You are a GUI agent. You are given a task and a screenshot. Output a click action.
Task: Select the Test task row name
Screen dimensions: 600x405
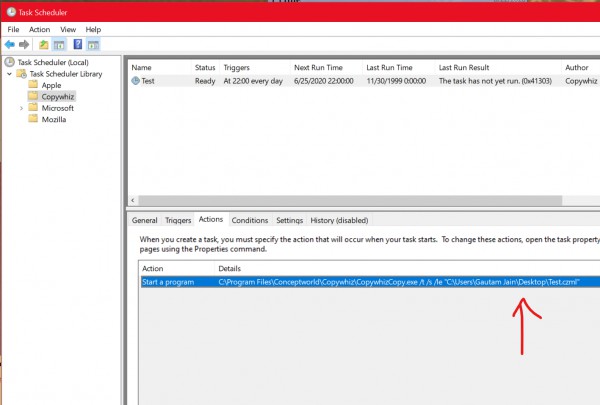tap(148, 81)
